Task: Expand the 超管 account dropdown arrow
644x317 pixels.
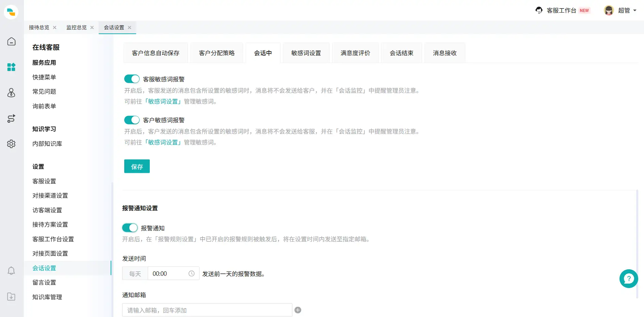Action: [635, 11]
